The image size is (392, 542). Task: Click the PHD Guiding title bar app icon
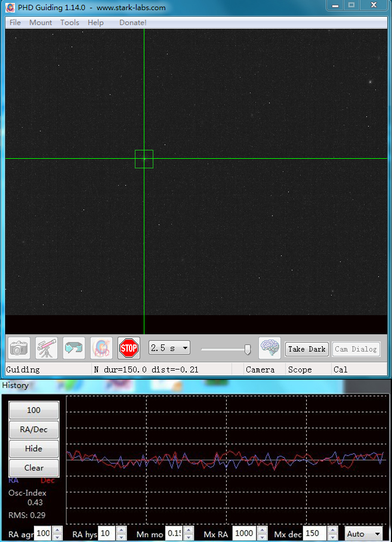point(10,7)
